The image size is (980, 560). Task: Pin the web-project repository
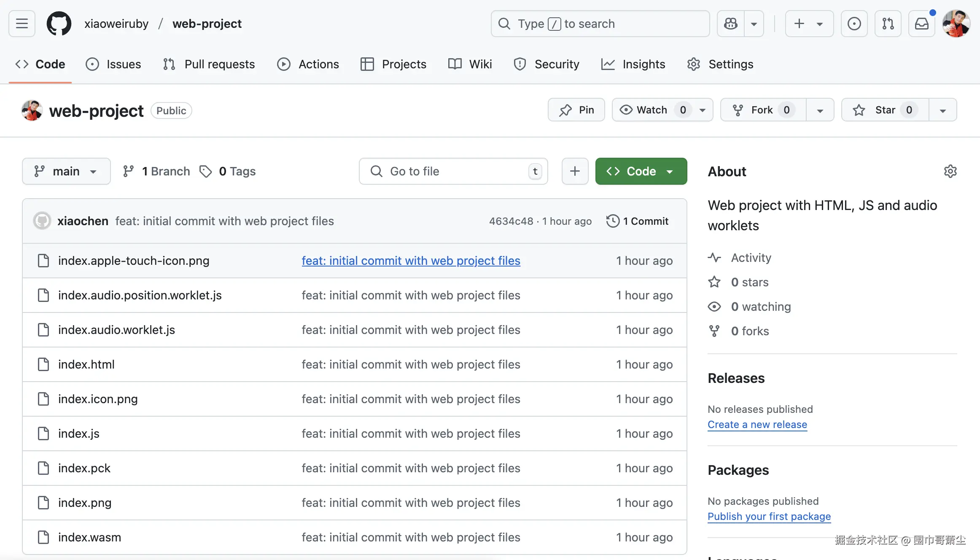tap(576, 110)
